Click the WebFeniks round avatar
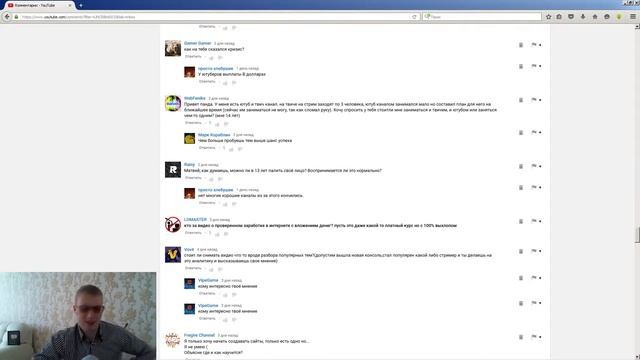 [x=173, y=103]
